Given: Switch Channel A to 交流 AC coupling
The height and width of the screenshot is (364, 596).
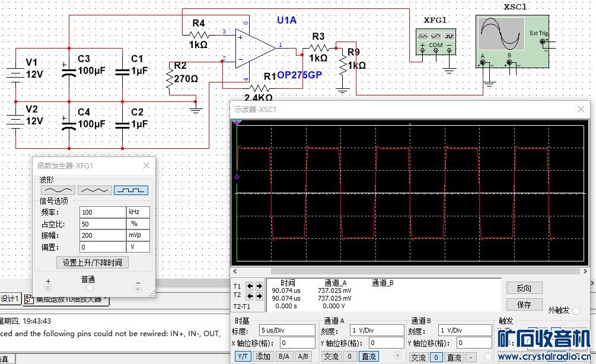Looking at the screenshot, I should (331, 356).
